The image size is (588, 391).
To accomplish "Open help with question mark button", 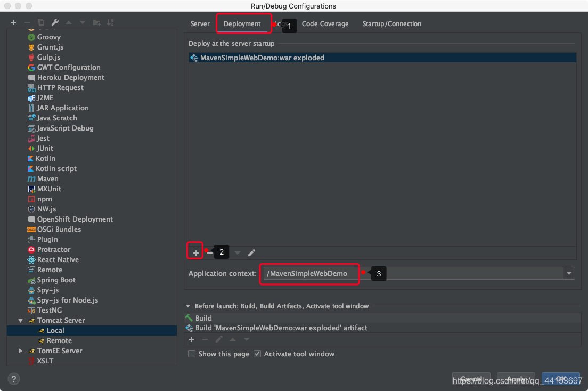I will click(13, 379).
